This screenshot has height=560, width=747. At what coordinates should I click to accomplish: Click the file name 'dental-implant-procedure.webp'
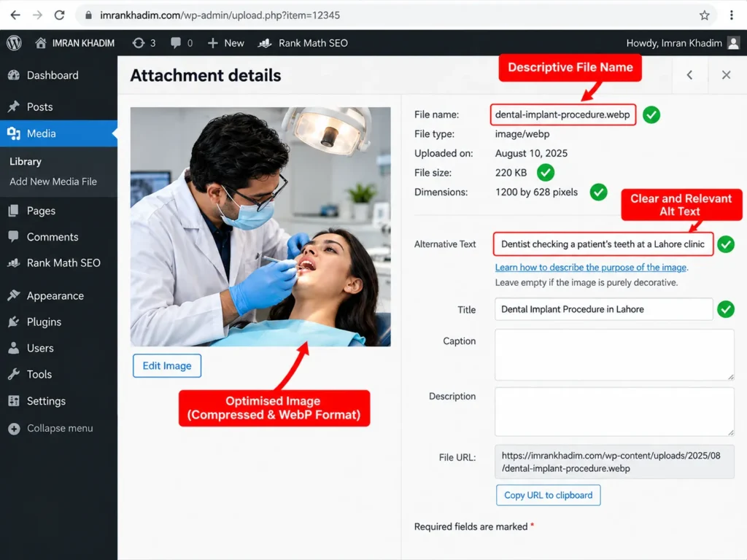[x=562, y=114]
